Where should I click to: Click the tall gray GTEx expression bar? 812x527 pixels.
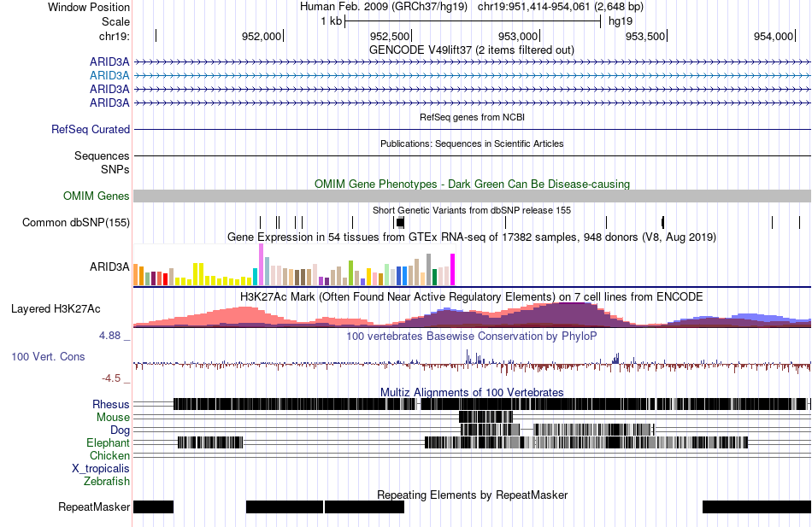[x=429, y=270]
